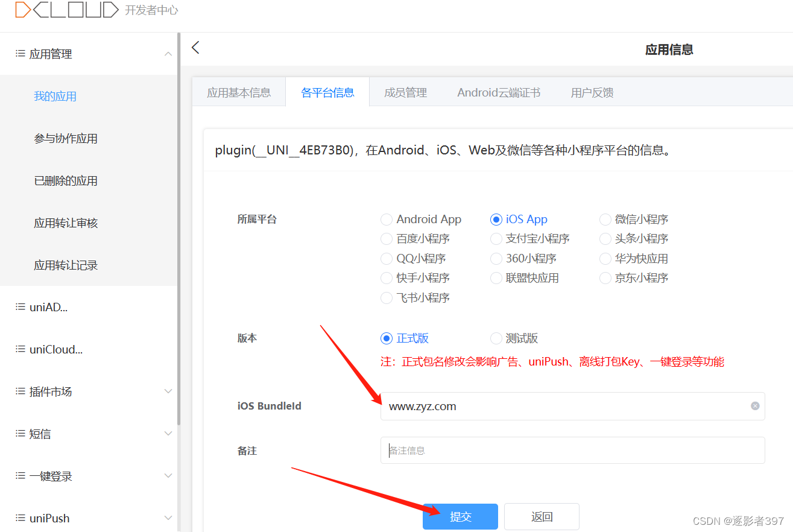Click the 短信 list icon

(x=20, y=434)
